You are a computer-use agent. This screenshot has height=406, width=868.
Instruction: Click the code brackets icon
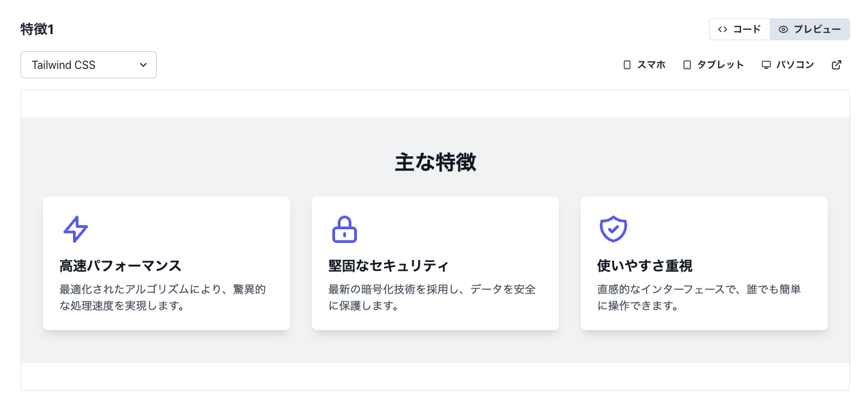[x=723, y=29]
